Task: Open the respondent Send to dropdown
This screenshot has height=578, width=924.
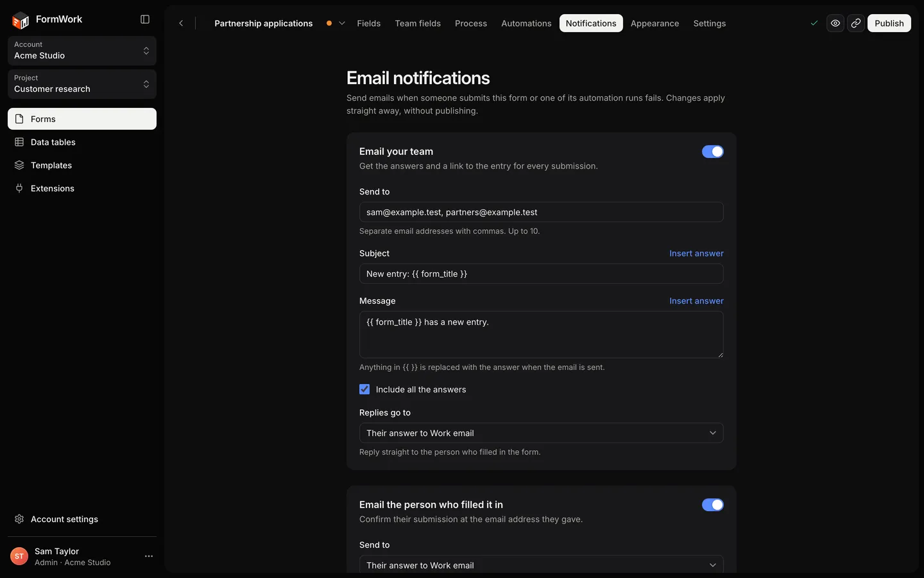Action: pyautogui.click(x=542, y=564)
